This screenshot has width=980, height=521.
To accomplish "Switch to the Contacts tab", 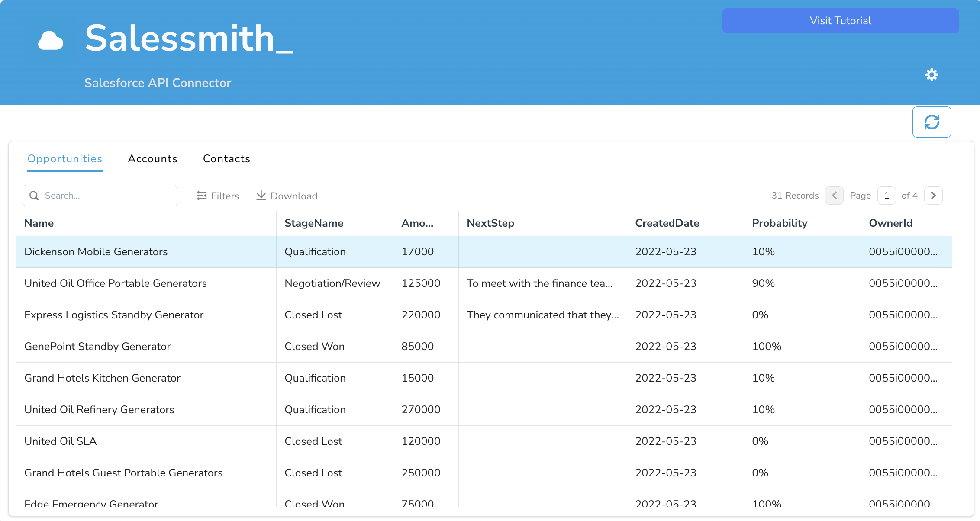I will pos(226,159).
